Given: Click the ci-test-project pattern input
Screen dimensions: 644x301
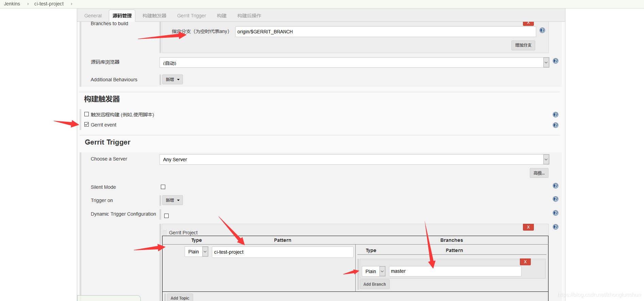Looking at the screenshot, I should pos(283,252).
